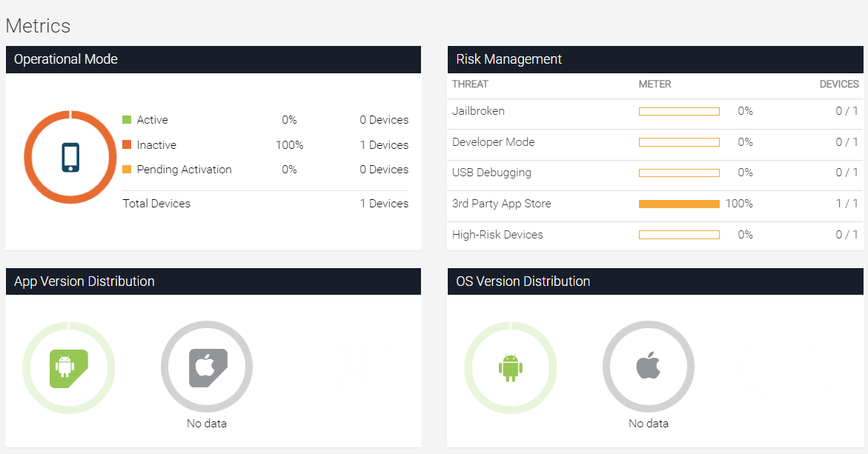
Task: Collapse the App Version Distribution panel
Action: click(213, 281)
